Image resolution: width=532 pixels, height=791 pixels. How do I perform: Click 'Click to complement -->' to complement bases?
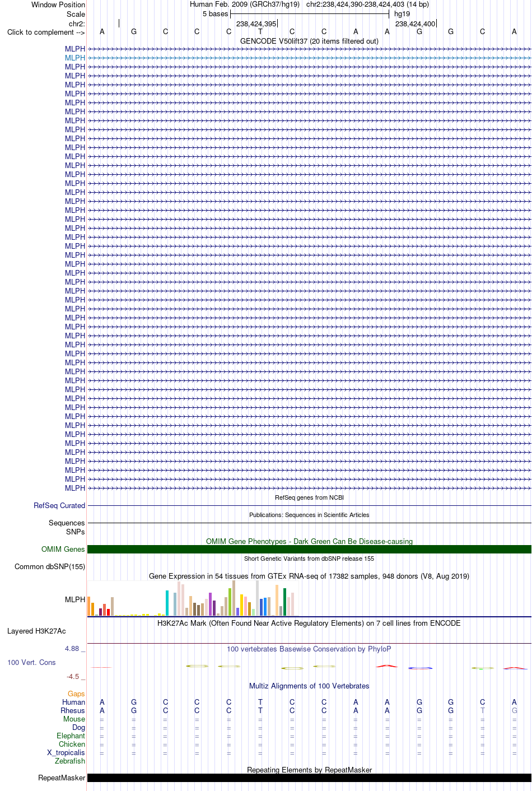(46, 32)
